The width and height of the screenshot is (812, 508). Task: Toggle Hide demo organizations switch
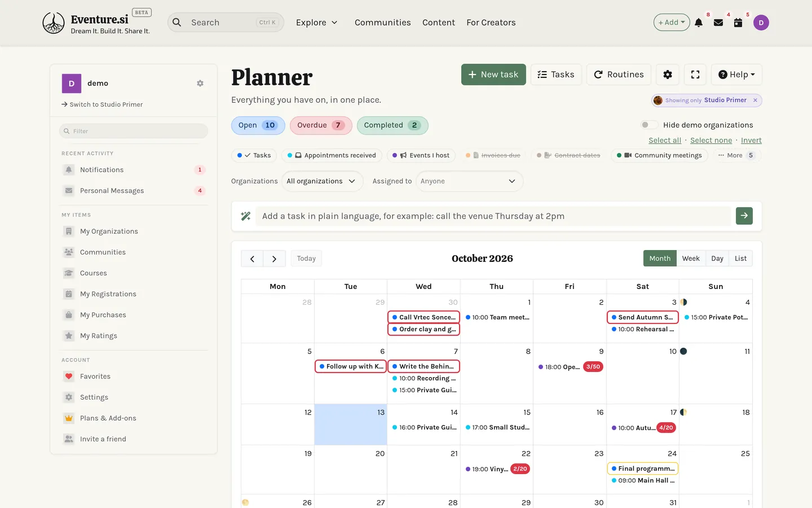(649, 125)
